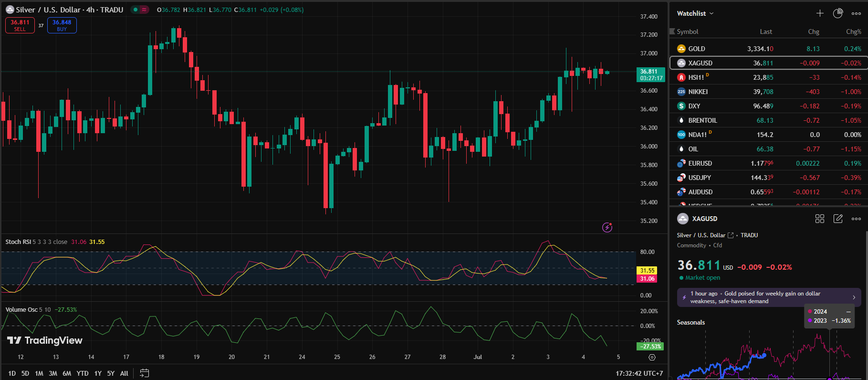
Task: Open the date range calendar icon
Action: coord(145,373)
